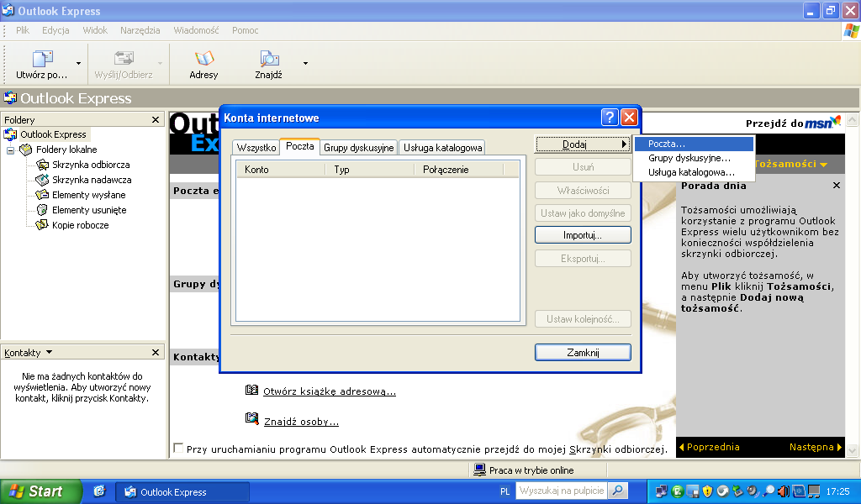861x504 pixels.
Task: Close the Foldery pane with X
Action: 156,119
